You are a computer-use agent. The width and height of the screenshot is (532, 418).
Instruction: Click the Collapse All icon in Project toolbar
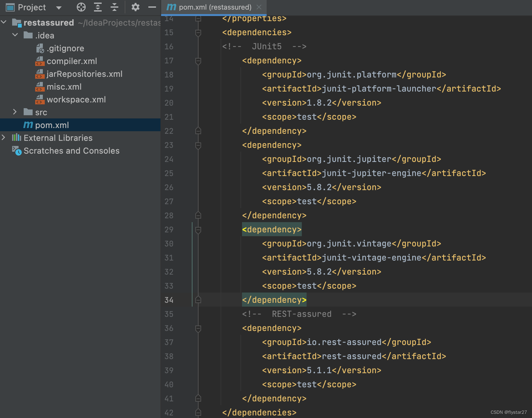click(x=114, y=7)
